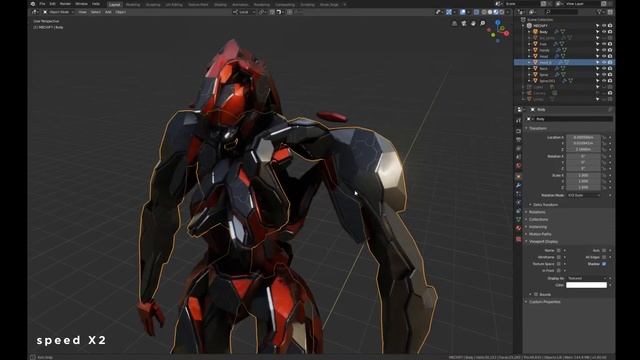Open the World properties tab
The width and height of the screenshot is (640, 360).
pyautogui.click(x=519, y=165)
